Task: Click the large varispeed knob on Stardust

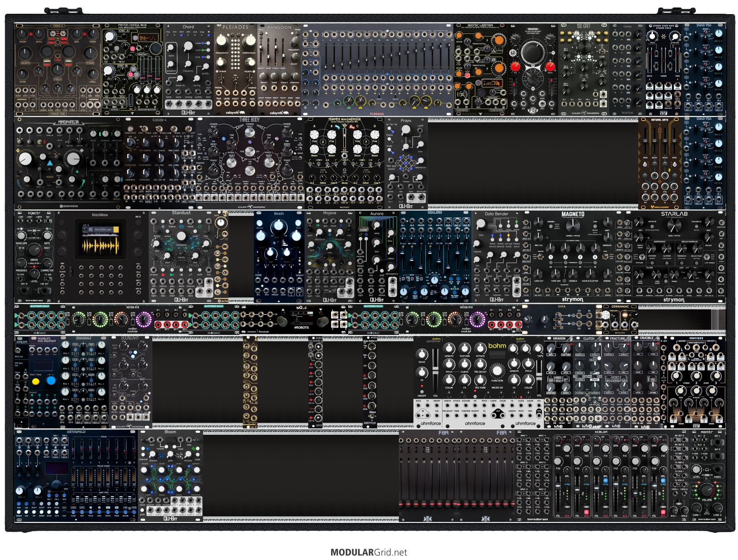Action: 181,236
